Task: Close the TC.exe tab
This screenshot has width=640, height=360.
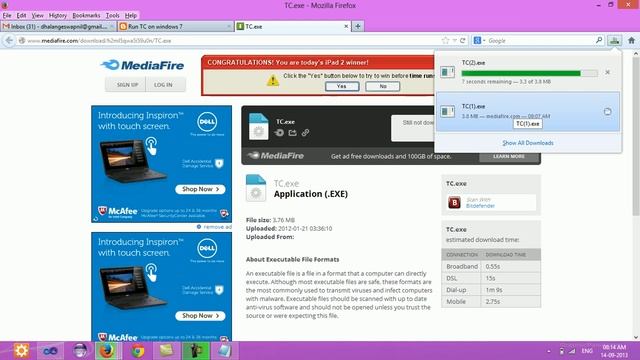Action: pyautogui.click(x=346, y=26)
